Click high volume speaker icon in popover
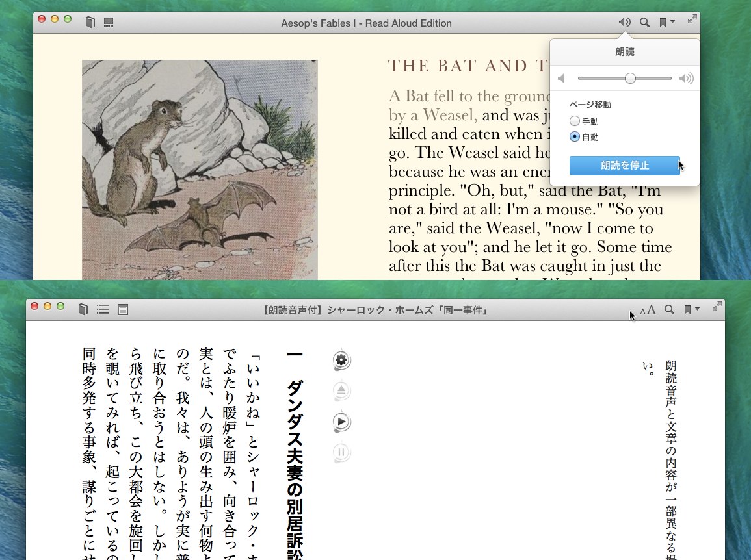Screen dimensions: 751x560 (x=687, y=78)
